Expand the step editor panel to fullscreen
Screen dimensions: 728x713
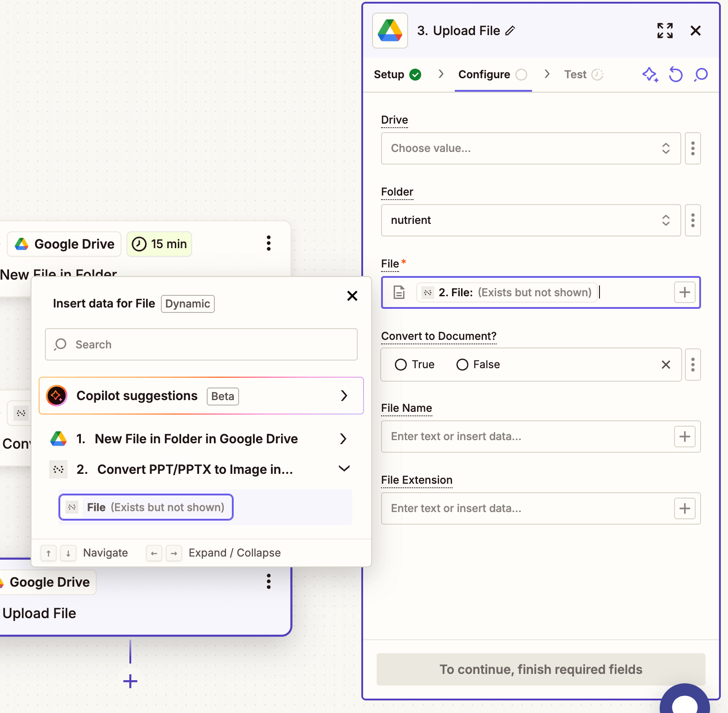click(x=665, y=31)
